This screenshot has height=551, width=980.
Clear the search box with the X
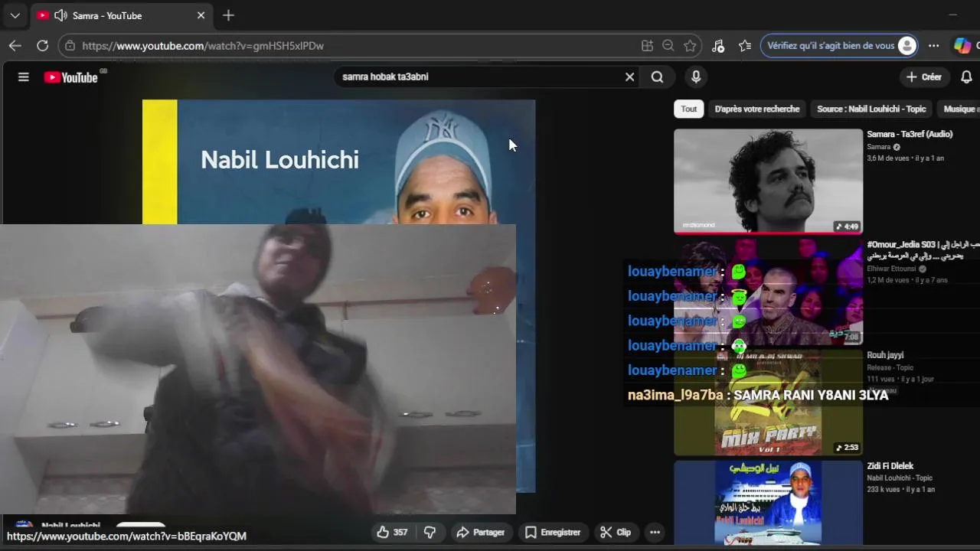[629, 77]
